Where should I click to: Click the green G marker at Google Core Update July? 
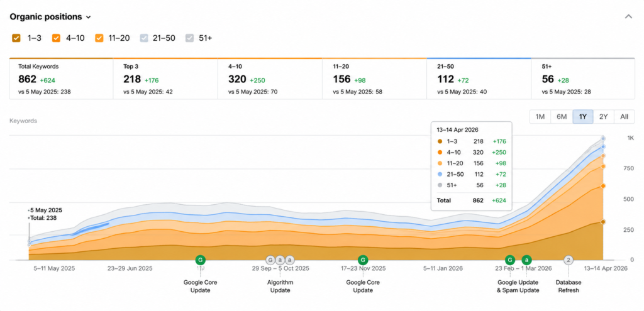coord(200,259)
